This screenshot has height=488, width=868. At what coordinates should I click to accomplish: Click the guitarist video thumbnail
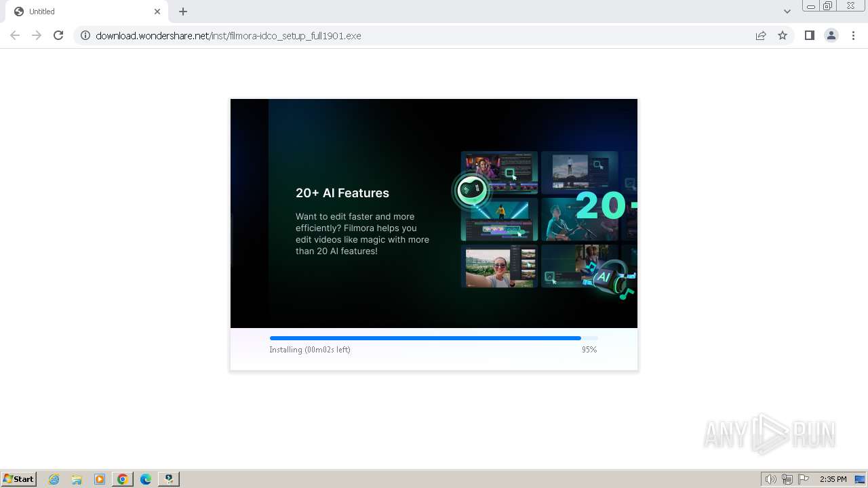[579, 220]
